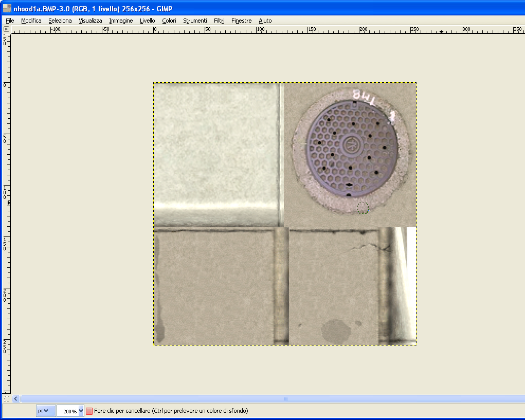Image resolution: width=525 pixels, height=420 pixels.
Task: Click status text 'Fare clic per cancellare'
Action: point(122,411)
